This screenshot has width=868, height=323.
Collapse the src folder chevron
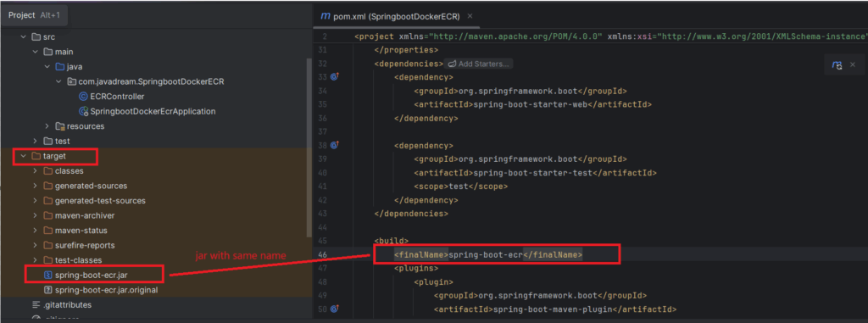click(23, 37)
